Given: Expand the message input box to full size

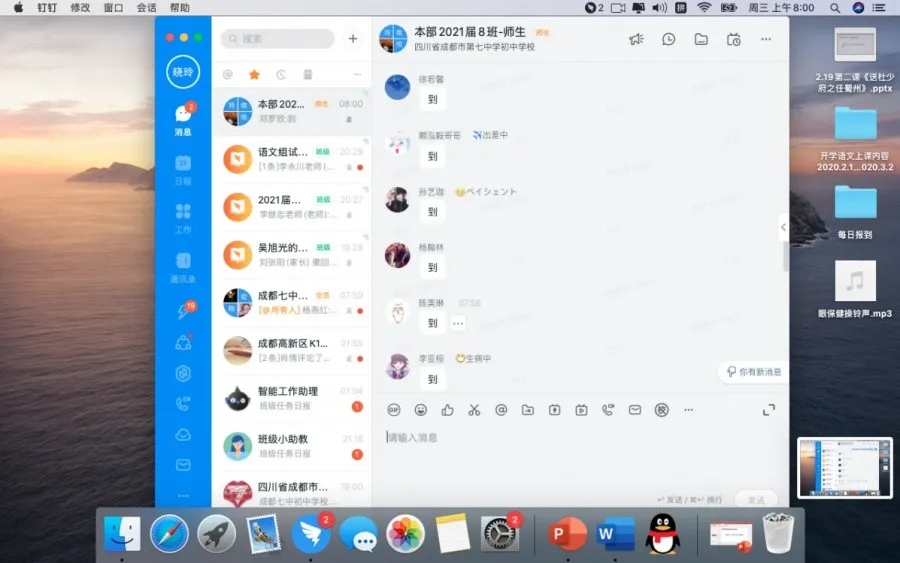Looking at the screenshot, I should [768, 410].
